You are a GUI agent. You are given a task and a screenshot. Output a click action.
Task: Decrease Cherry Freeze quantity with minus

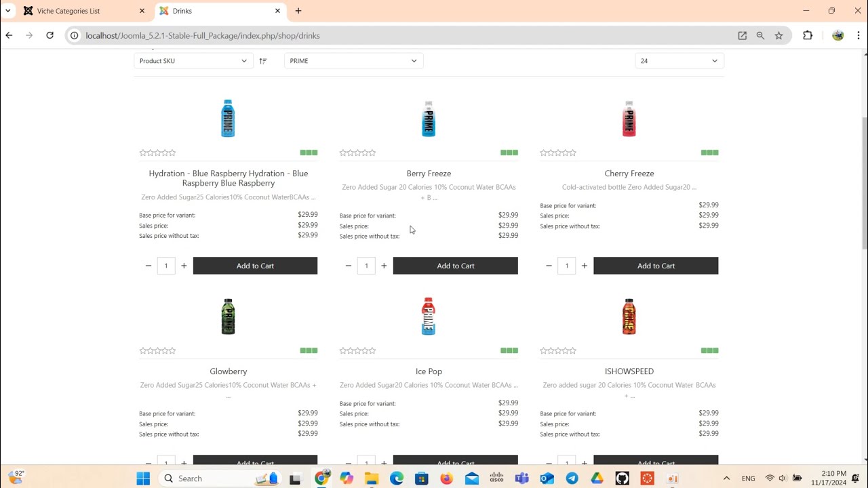pyautogui.click(x=549, y=266)
